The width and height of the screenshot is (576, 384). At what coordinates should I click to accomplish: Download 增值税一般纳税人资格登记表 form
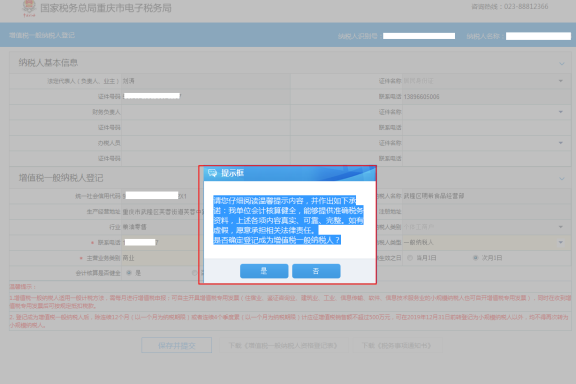[283, 345]
